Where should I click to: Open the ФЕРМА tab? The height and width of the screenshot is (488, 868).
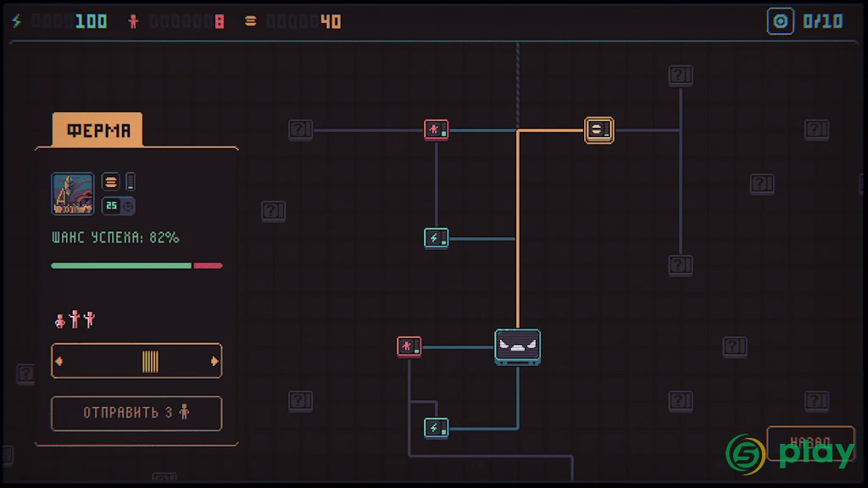click(x=97, y=130)
